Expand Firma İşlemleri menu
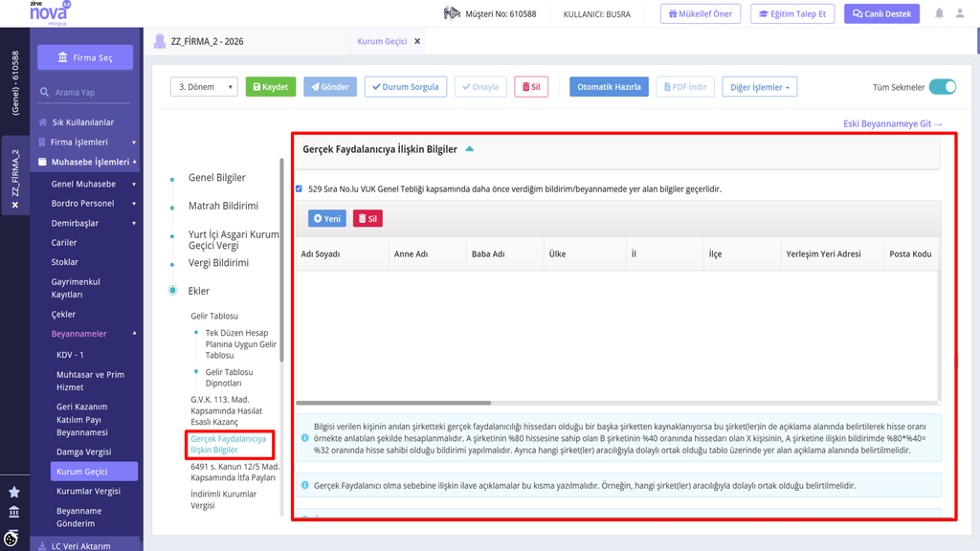This screenshot has width=980, height=551. (134, 143)
